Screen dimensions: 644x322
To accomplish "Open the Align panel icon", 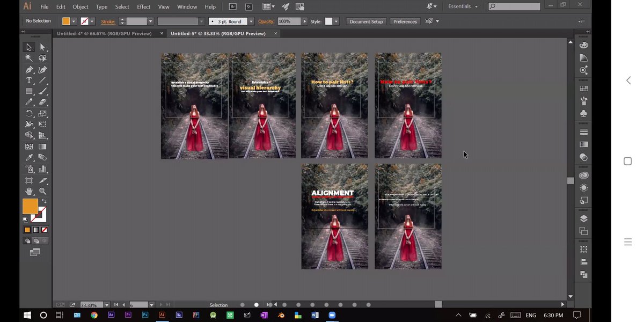I will (583, 262).
